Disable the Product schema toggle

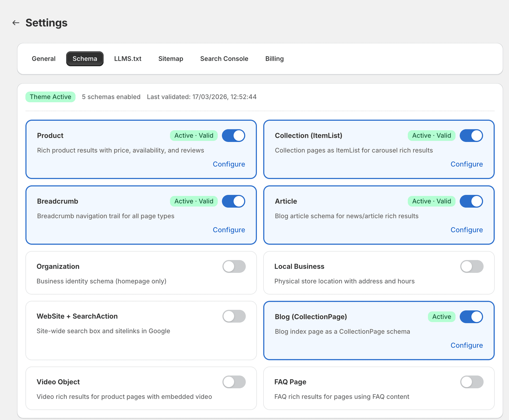233,135
